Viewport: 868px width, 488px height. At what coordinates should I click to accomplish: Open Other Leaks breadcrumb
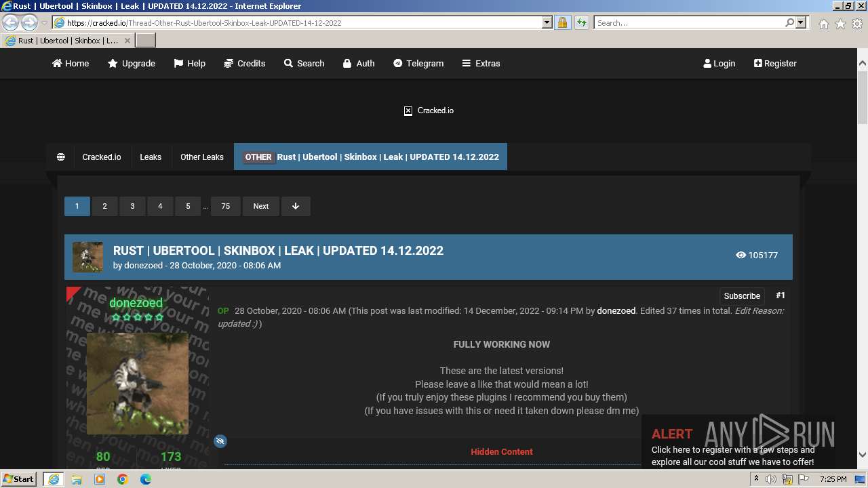[x=202, y=157]
